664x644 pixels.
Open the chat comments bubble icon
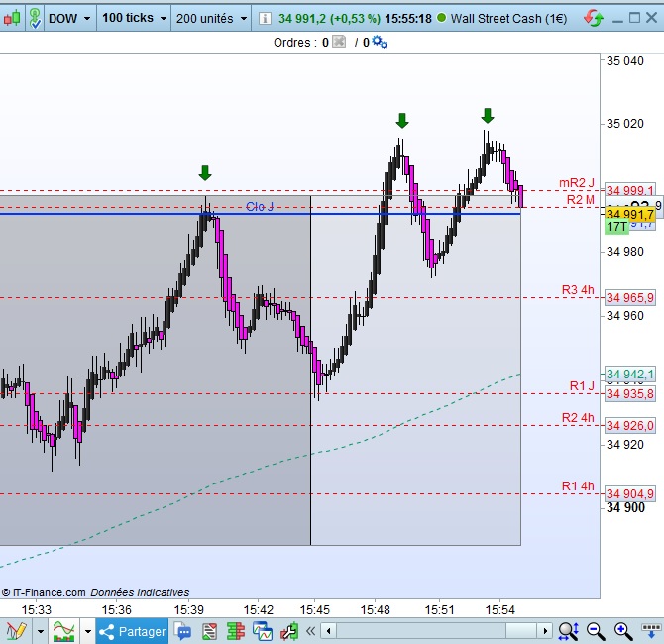(182, 631)
